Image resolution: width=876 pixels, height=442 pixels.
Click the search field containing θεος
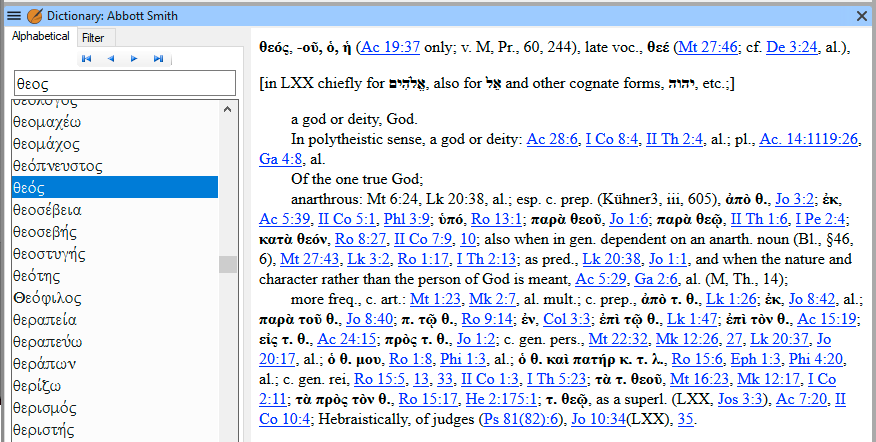(125, 83)
